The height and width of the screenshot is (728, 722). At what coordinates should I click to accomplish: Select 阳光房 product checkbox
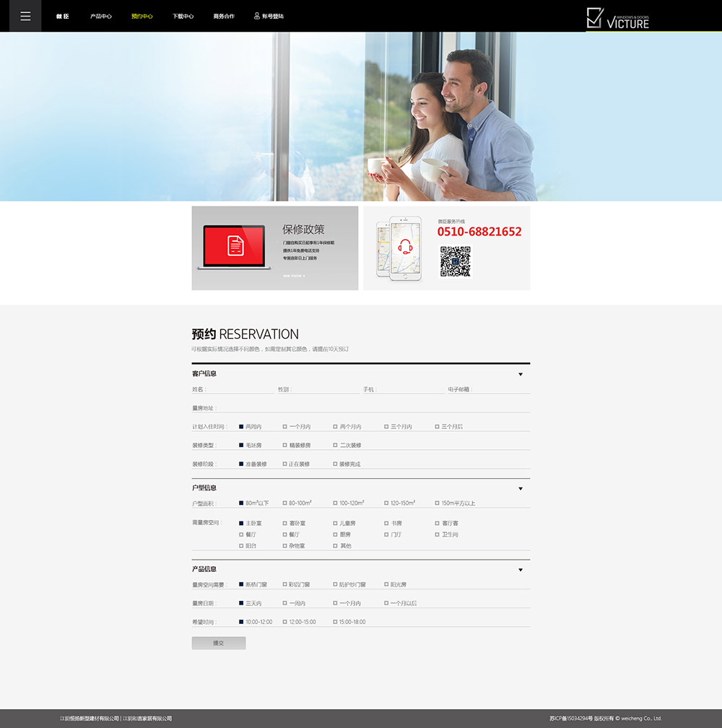point(387,584)
